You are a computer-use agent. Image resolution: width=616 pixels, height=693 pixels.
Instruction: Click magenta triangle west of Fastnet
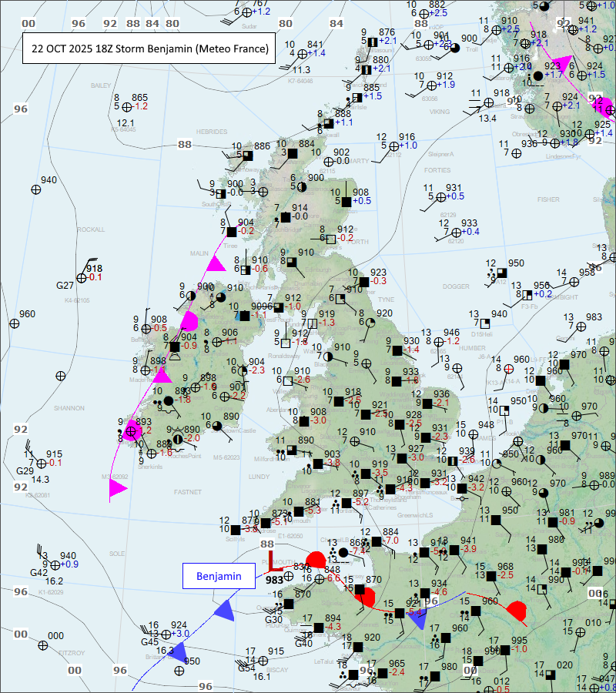pos(118,488)
